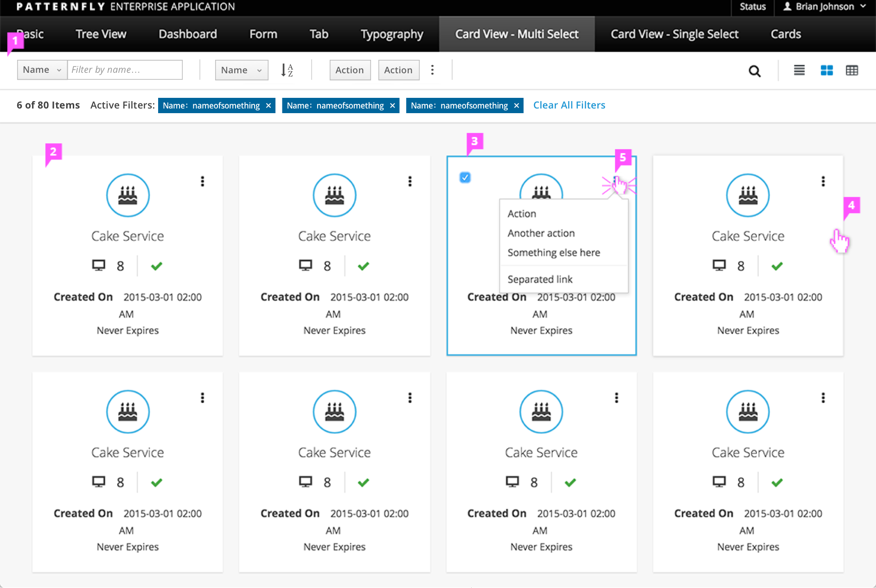Switch to list view icon
Viewport: 876px width, 588px height.
799,70
